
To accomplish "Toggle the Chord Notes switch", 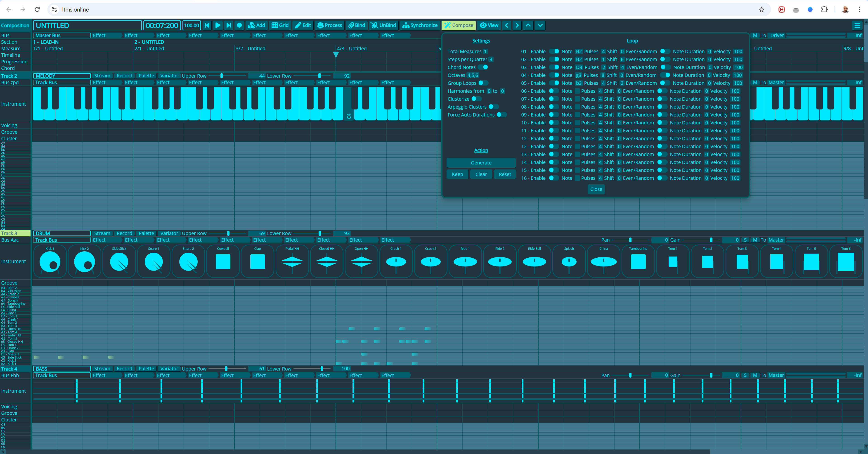I will [483, 67].
